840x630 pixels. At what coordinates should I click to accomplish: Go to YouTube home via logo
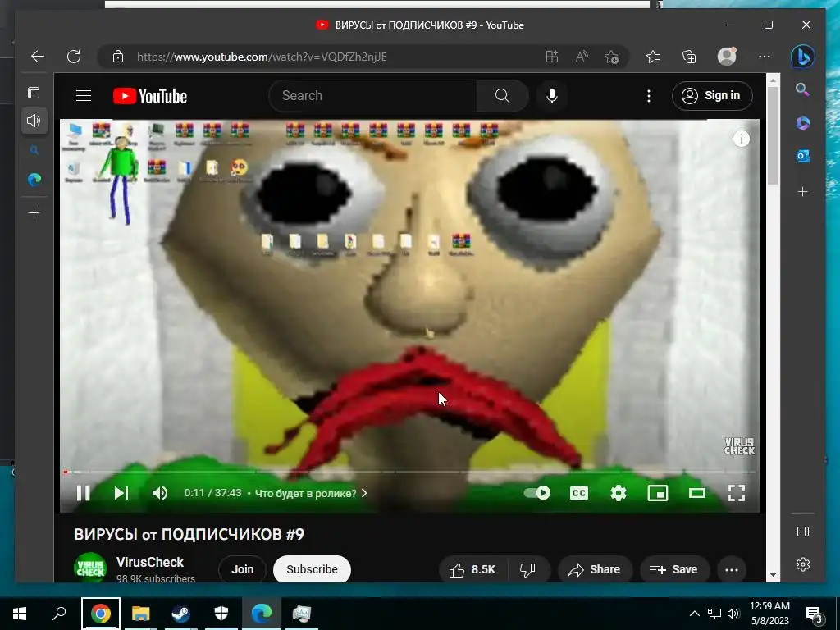click(x=150, y=97)
